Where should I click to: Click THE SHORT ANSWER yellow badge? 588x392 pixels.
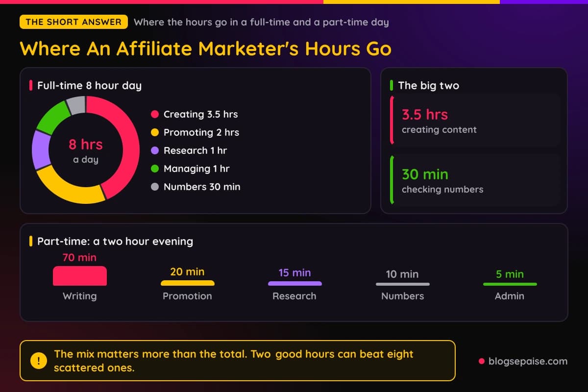click(x=73, y=22)
